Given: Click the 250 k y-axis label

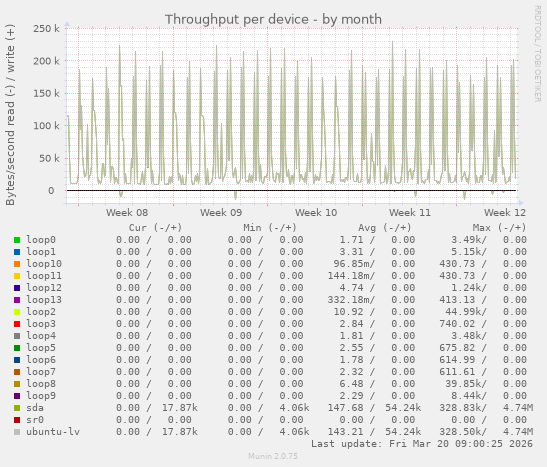Looking at the screenshot, I should [x=46, y=29].
